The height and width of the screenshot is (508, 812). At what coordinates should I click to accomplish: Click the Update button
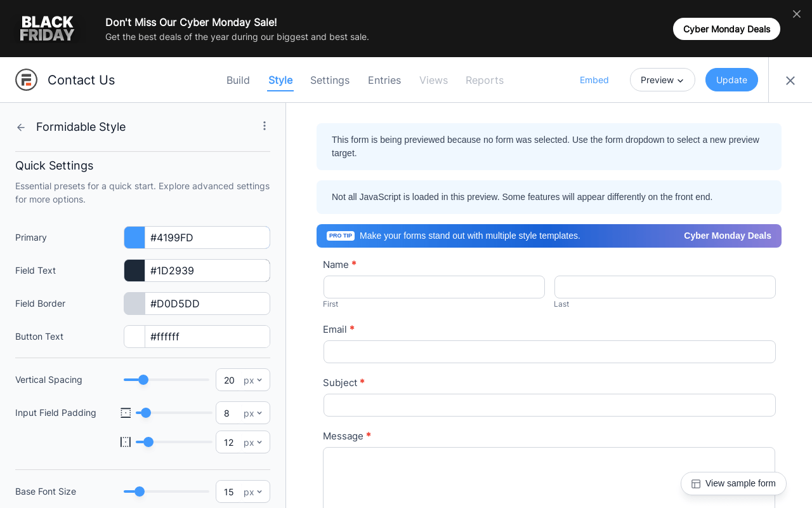click(731, 80)
